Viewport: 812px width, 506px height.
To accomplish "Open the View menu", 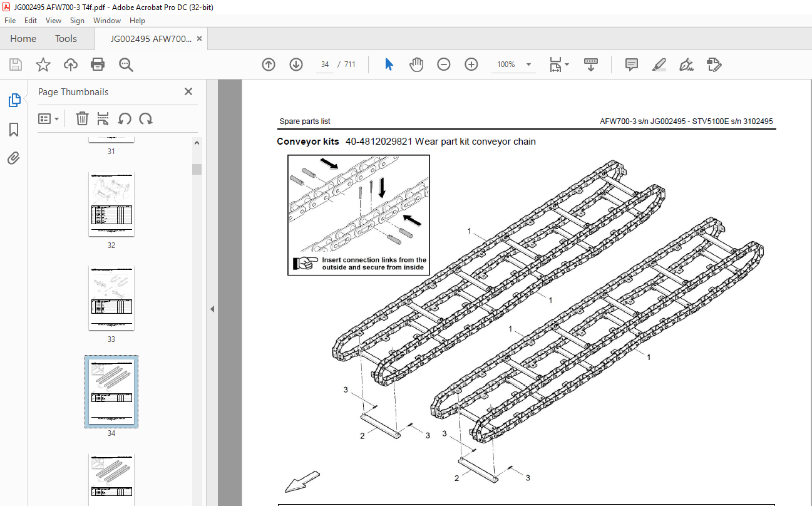I will point(54,21).
